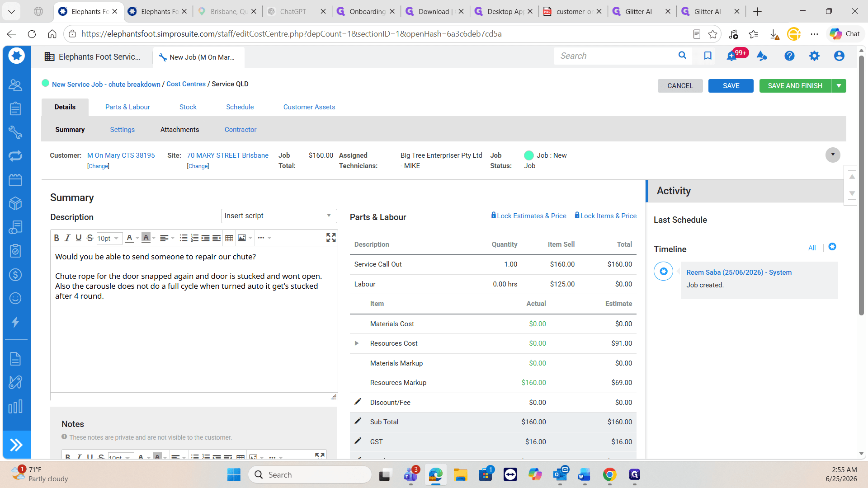
Task: Open Outlook in Windows taskbar
Action: pos(560,474)
